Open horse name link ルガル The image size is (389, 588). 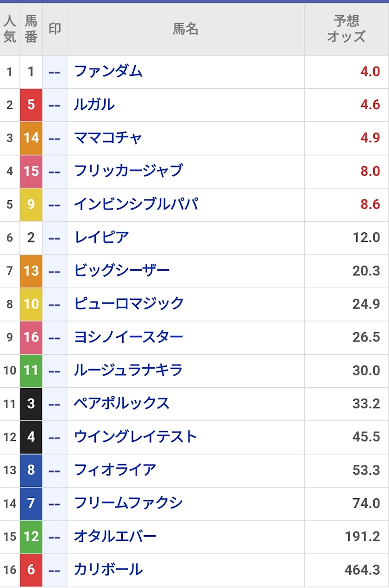pos(94,105)
